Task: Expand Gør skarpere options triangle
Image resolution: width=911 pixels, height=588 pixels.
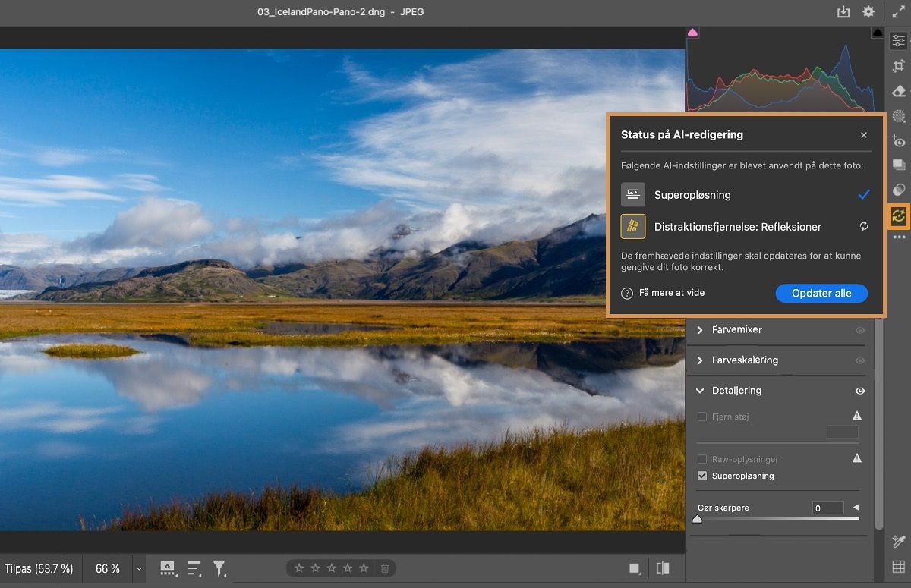Action: click(856, 508)
